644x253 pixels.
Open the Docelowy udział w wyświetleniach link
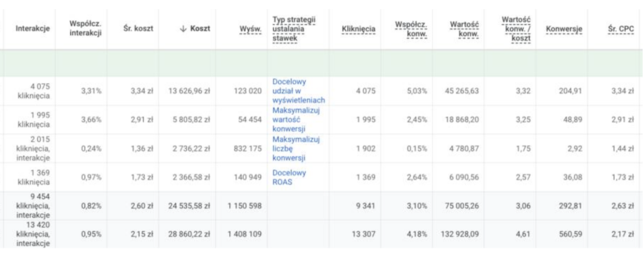[298, 91]
